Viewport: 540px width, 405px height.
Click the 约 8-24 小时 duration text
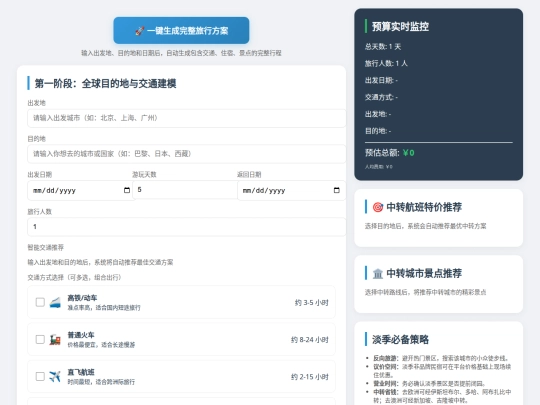pos(310,340)
